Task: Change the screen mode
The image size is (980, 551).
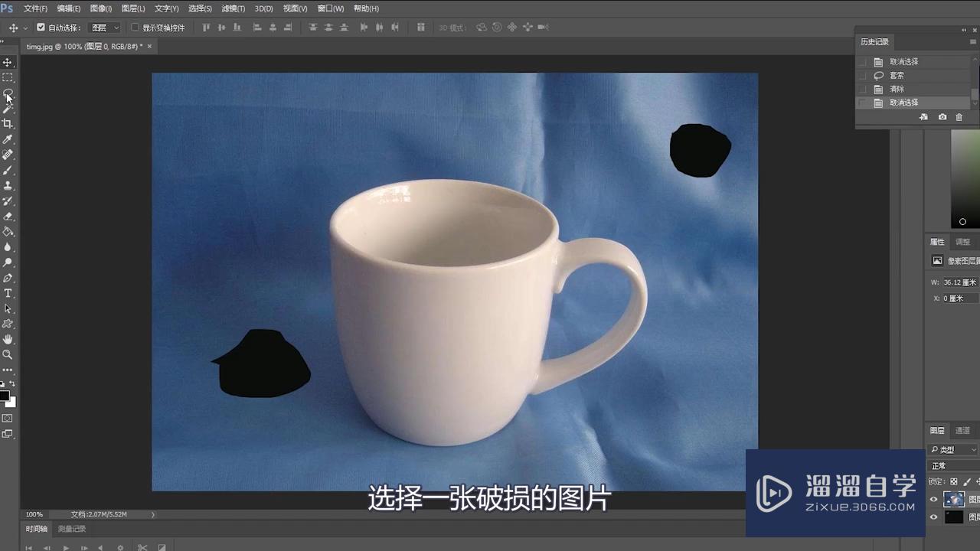Action: point(8,434)
